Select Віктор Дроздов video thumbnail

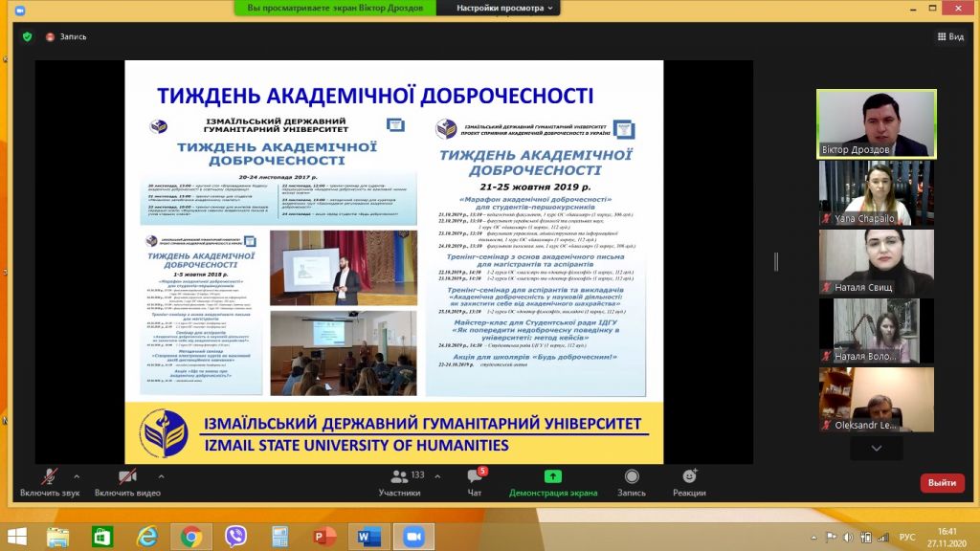click(877, 123)
